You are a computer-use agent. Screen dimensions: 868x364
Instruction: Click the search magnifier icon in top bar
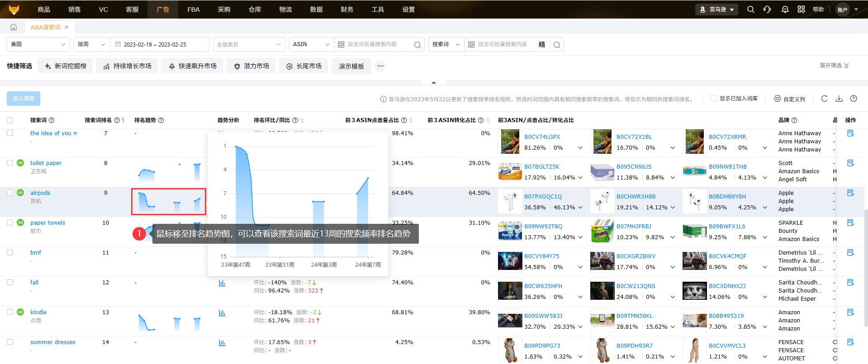click(750, 9)
